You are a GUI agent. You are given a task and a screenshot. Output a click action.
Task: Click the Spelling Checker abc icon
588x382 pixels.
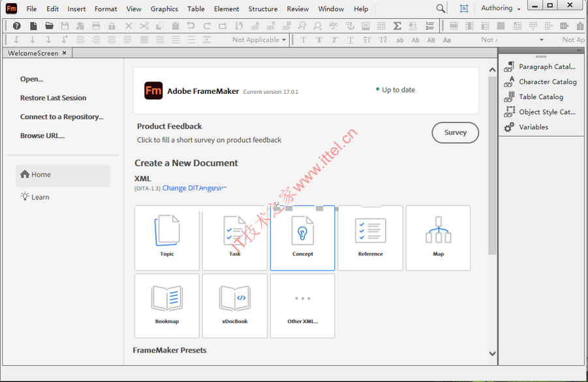pyautogui.click(x=333, y=26)
